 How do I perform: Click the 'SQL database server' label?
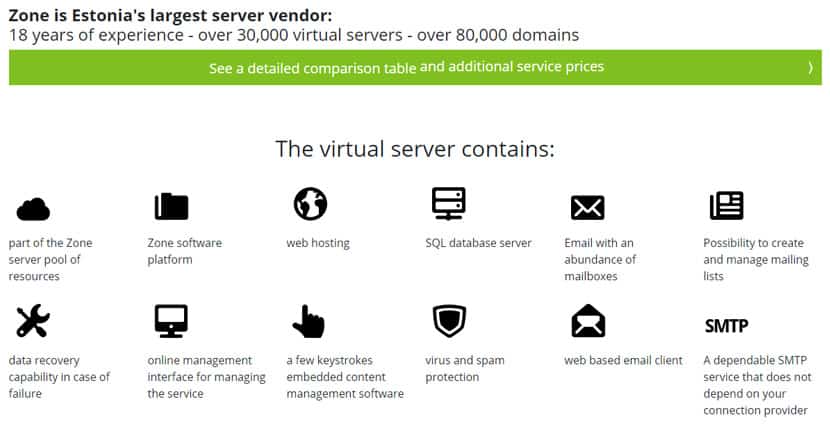(x=479, y=243)
